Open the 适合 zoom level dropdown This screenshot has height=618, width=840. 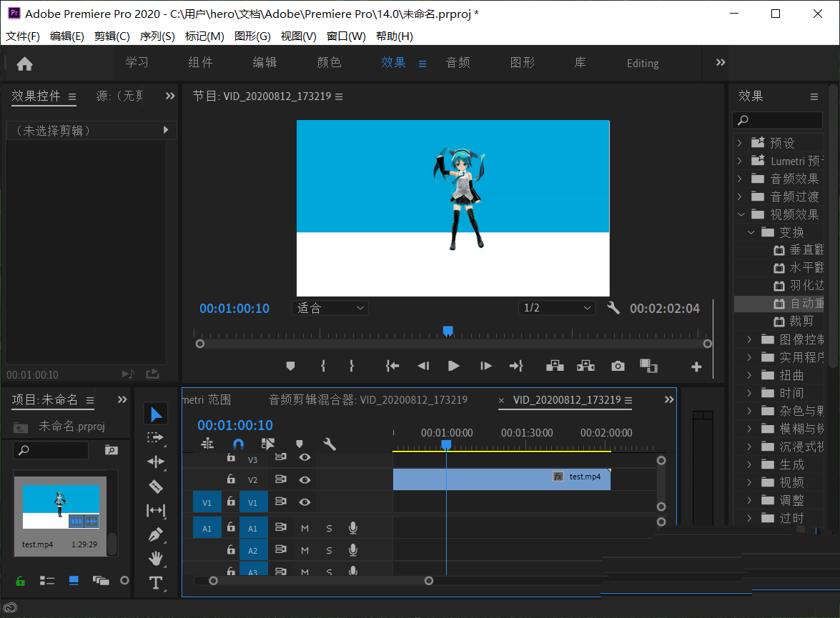pos(332,308)
